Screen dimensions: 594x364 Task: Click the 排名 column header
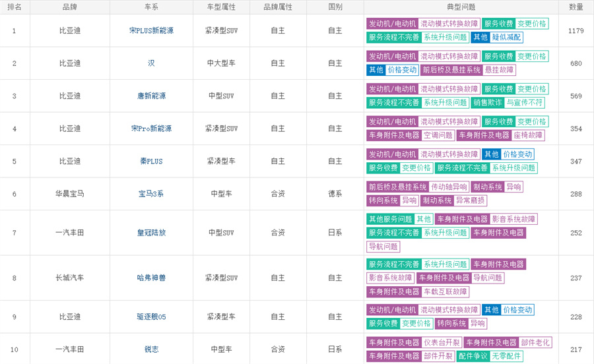(x=15, y=7)
